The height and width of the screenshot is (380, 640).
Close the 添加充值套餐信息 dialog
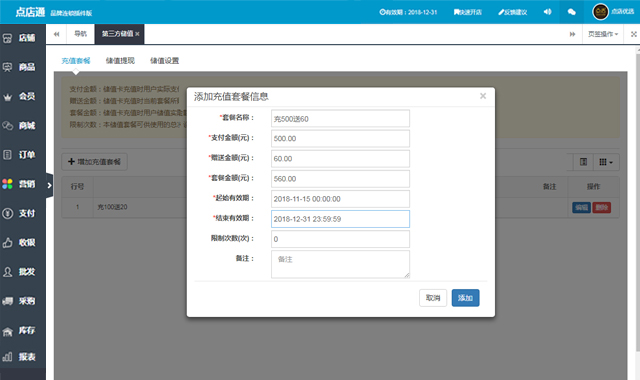[x=483, y=96]
